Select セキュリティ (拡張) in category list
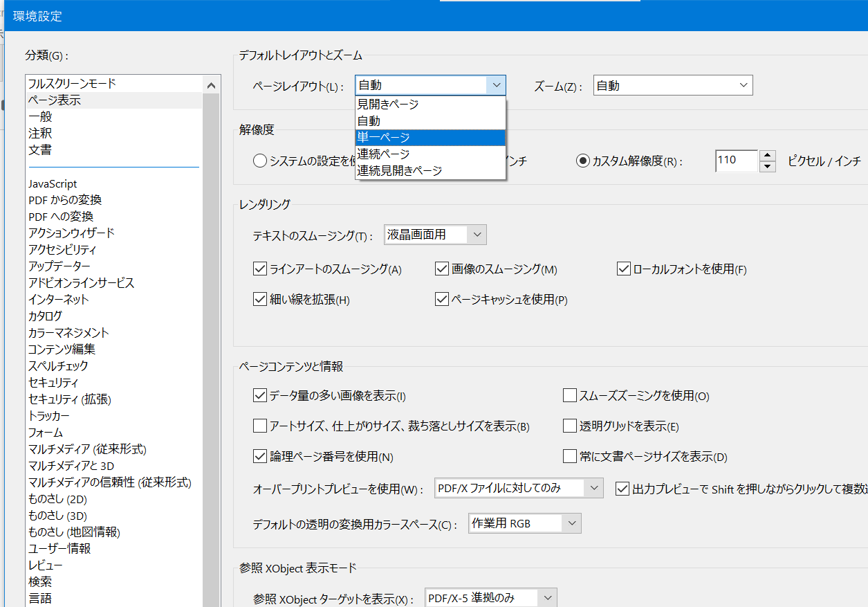Viewport: 868px width, 607px height. coord(70,399)
